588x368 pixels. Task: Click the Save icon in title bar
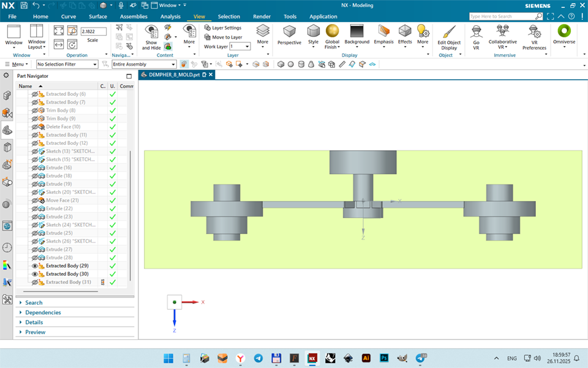pyautogui.click(x=24, y=6)
